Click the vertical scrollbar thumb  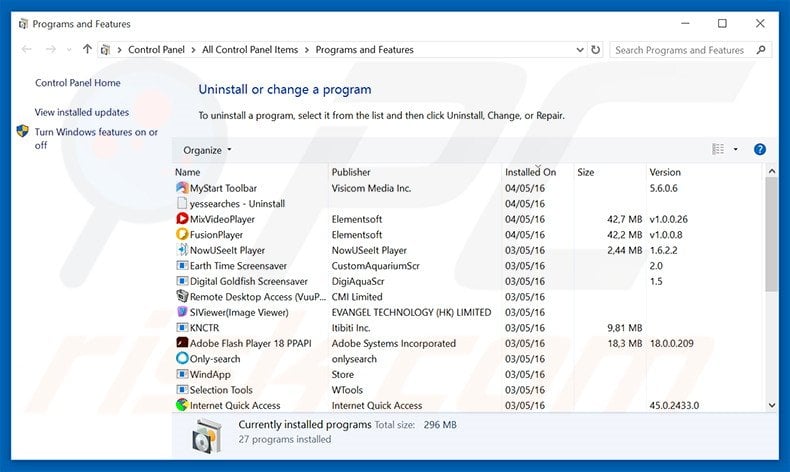(771, 234)
